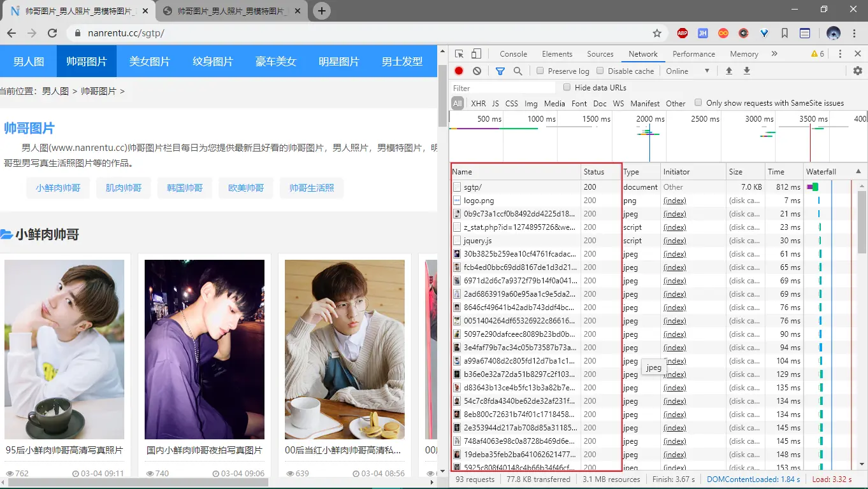
Task: Sort requests by the Time column header
Action: pos(784,171)
